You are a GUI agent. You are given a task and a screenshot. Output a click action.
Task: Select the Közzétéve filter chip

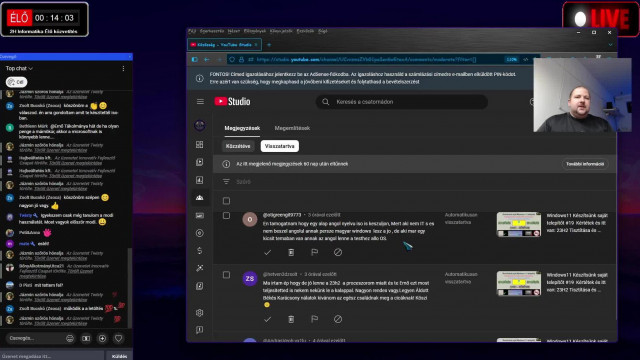(x=238, y=146)
